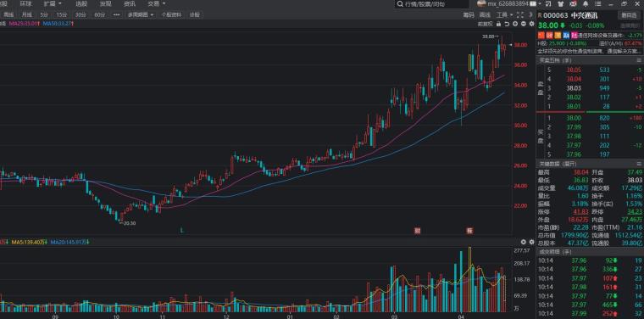The height and width of the screenshot is (319, 644).
Task: Click the user avatar picture
Action: (481, 3)
